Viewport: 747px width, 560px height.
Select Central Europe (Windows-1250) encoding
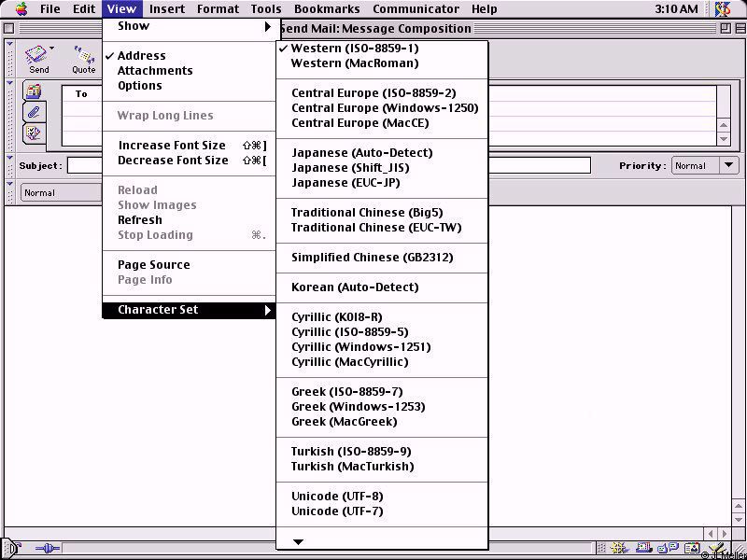[x=382, y=108]
